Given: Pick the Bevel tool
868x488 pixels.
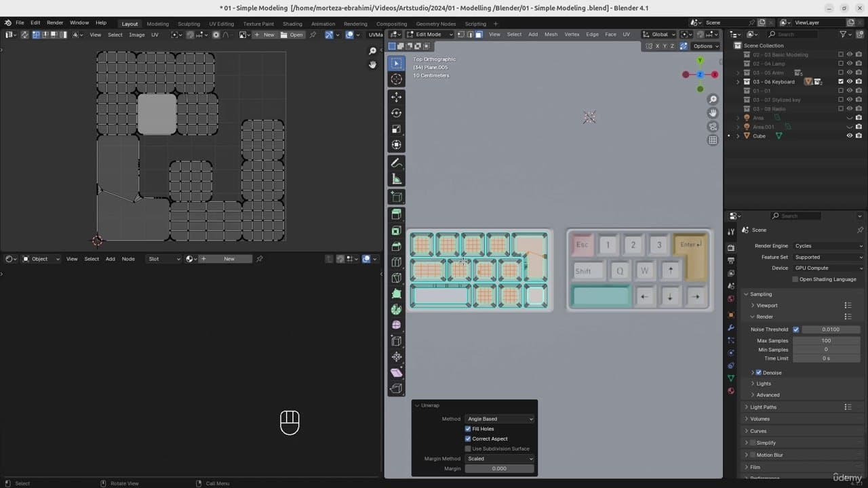Looking at the screenshot, I should 397,246.
